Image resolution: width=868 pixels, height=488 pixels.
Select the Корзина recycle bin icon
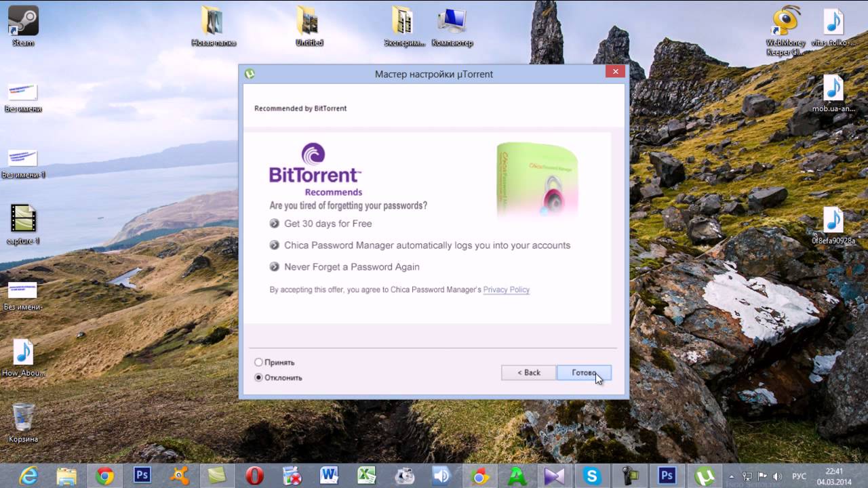(23, 423)
